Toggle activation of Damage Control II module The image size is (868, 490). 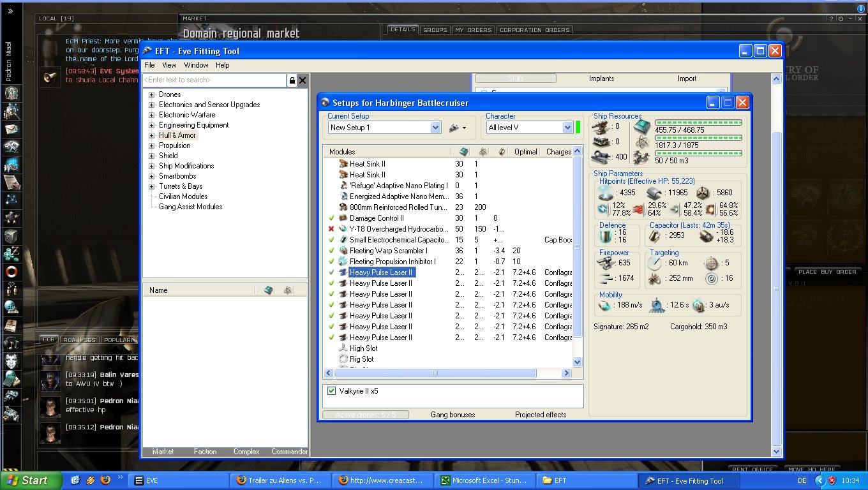(x=331, y=218)
